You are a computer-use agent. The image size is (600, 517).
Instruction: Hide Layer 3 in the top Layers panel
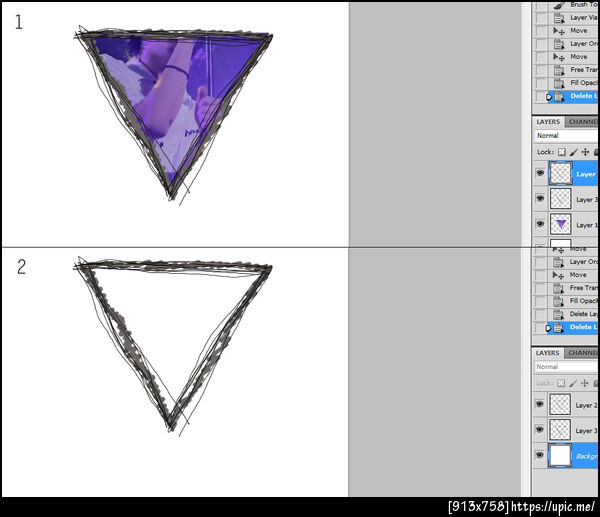(x=540, y=198)
